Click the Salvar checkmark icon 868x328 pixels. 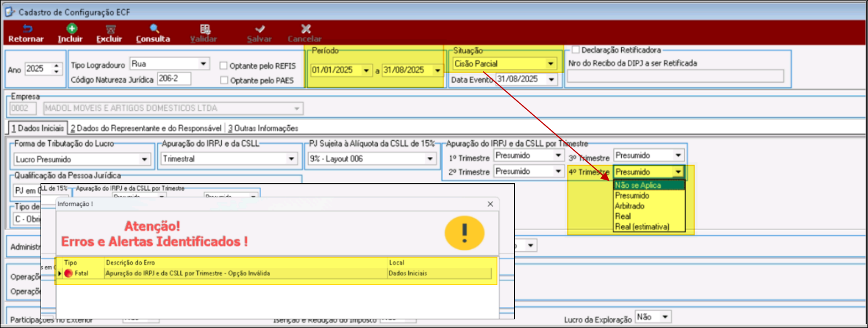[259, 29]
